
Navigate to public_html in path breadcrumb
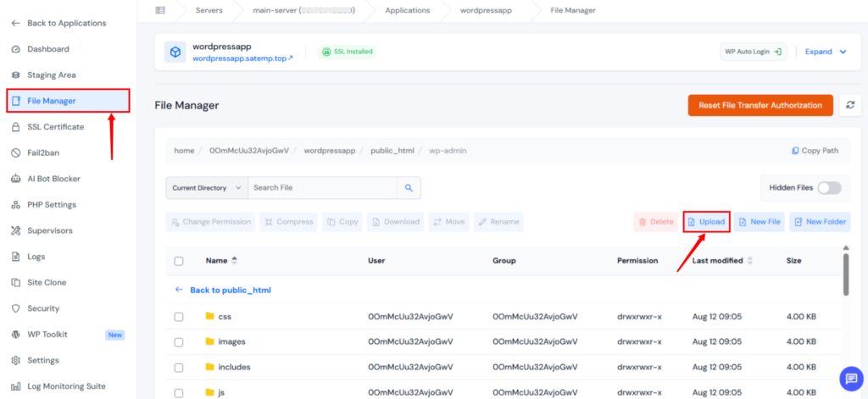pos(392,151)
